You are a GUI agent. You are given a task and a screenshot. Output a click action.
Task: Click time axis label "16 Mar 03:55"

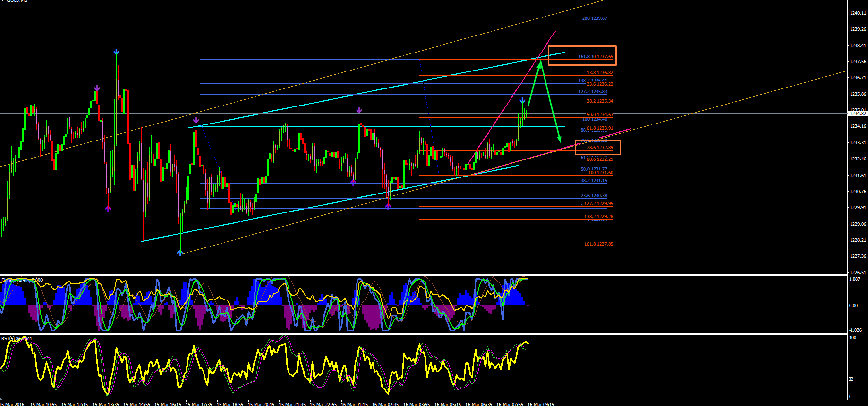coord(416,404)
